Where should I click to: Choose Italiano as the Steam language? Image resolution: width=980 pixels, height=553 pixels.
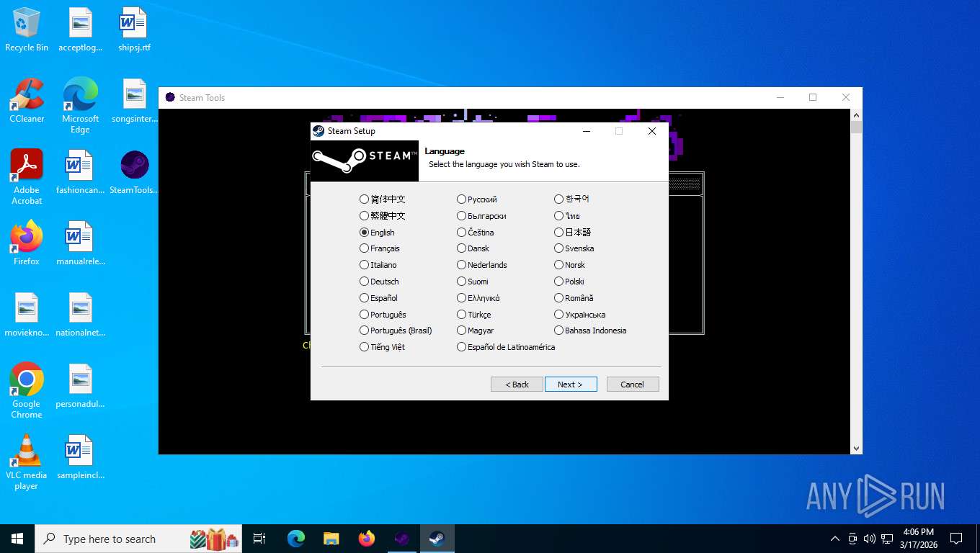point(378,265)
